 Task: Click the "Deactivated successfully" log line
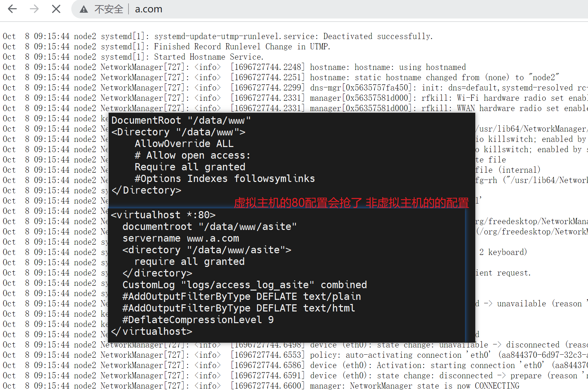293,36
